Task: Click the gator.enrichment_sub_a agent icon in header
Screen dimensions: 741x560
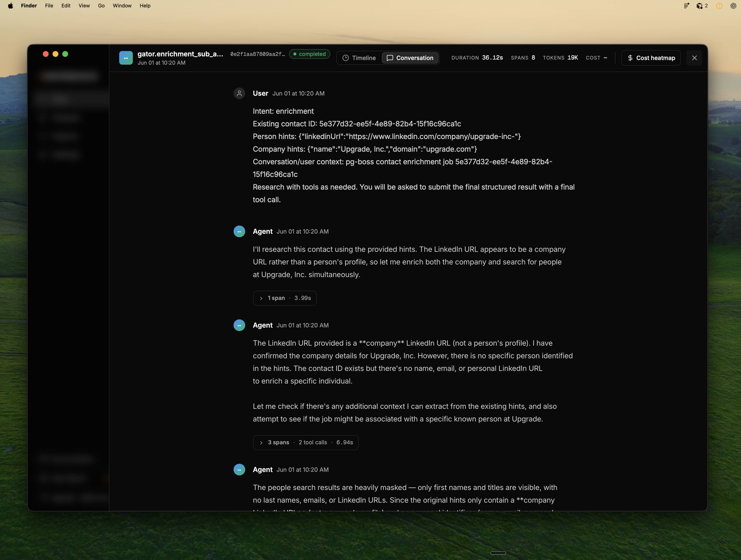Action: pyautogui.click(x=126, y=58)
